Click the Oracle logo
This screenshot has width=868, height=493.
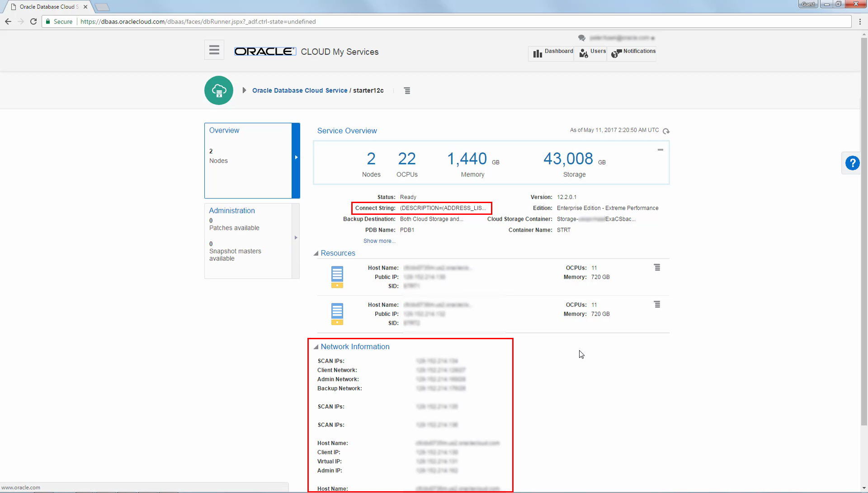click(x=265, y=52)
